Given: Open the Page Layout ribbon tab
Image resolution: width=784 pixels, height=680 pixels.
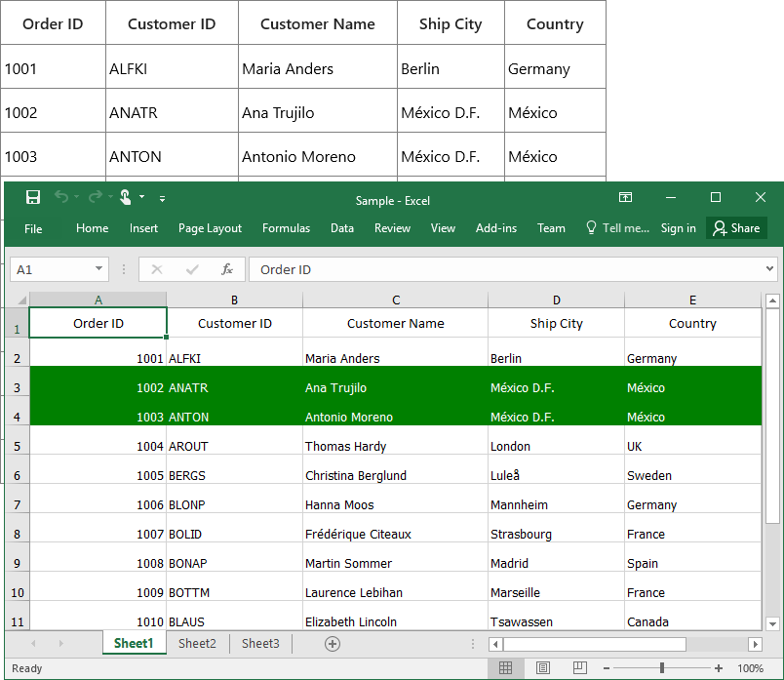Looking at the screenshot, I should pyautogui.click(x=210, y=228).
